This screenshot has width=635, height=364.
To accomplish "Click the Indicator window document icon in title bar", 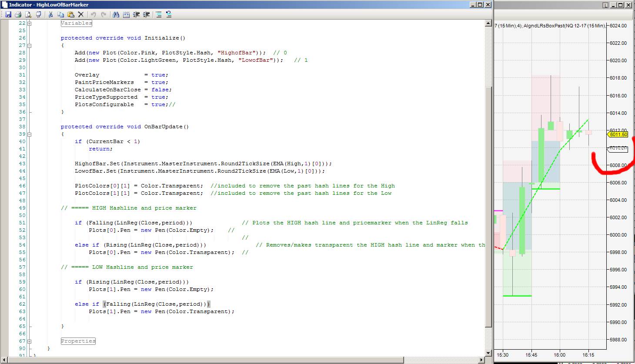I will click(4, 5).
